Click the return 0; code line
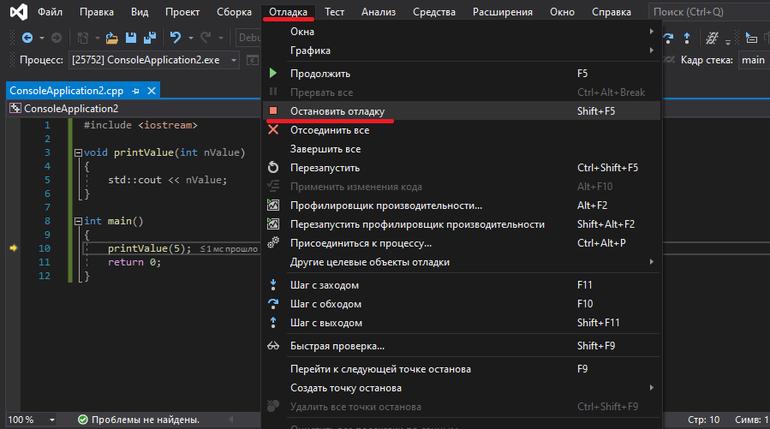Screen dimensions: 770x429 click(x=134, y=262)
